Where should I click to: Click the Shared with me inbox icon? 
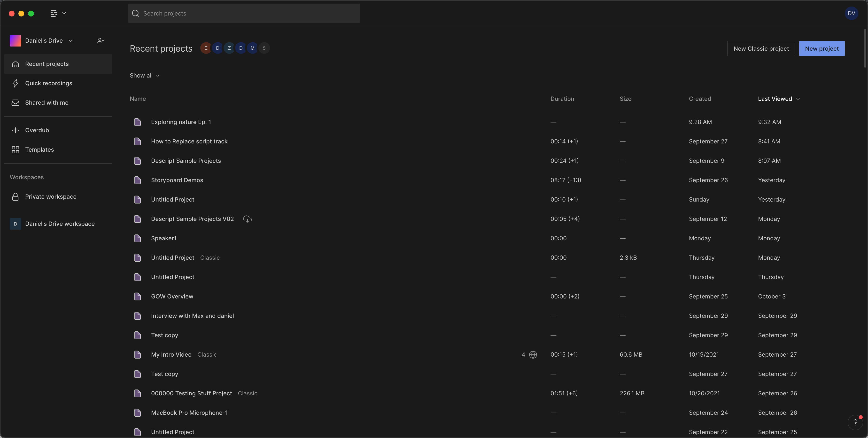[x=15, y=103]
